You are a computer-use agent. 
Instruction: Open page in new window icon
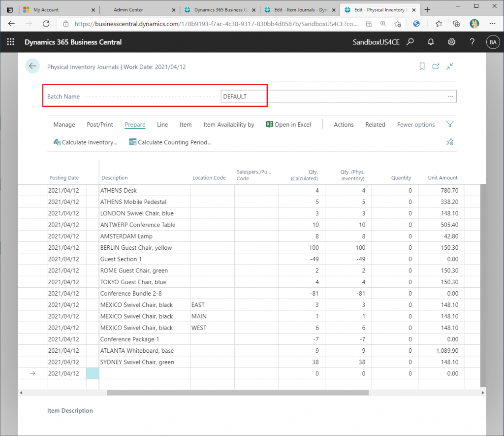click(436, 67)
